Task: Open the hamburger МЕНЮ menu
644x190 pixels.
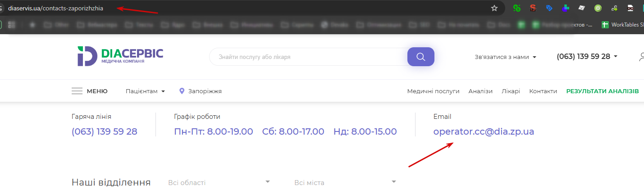Action: [90, 91]
